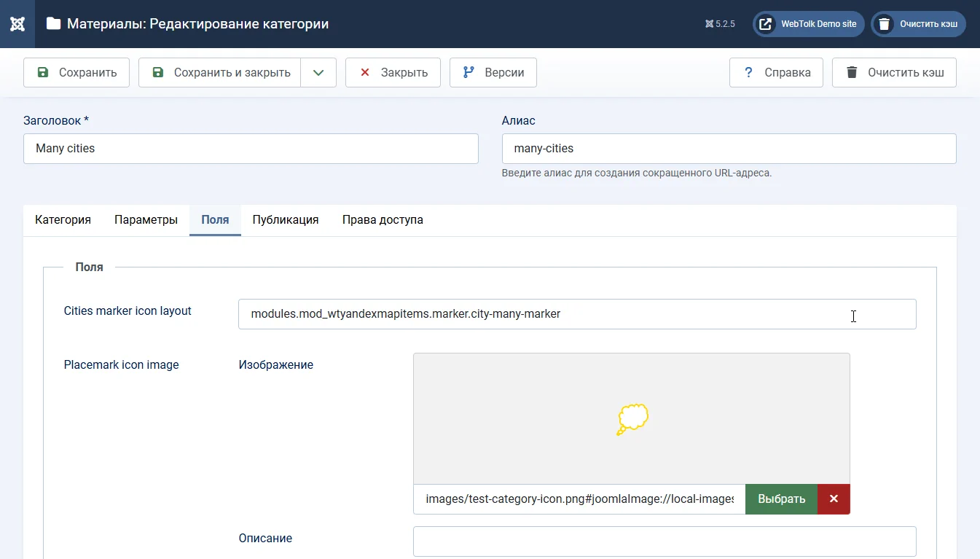Click the image path field test-category-icon.png
This screenshot has height=559, width=980.
(579, 499)
